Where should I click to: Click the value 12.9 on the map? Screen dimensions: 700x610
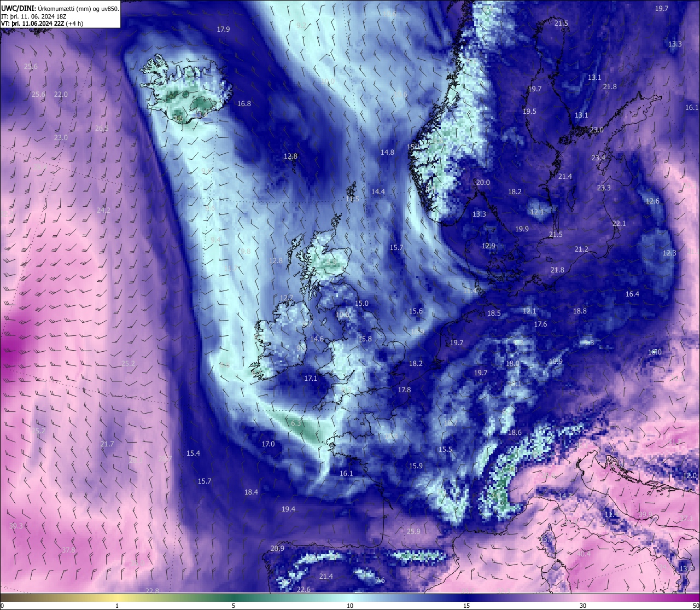[x=488, y=246]
